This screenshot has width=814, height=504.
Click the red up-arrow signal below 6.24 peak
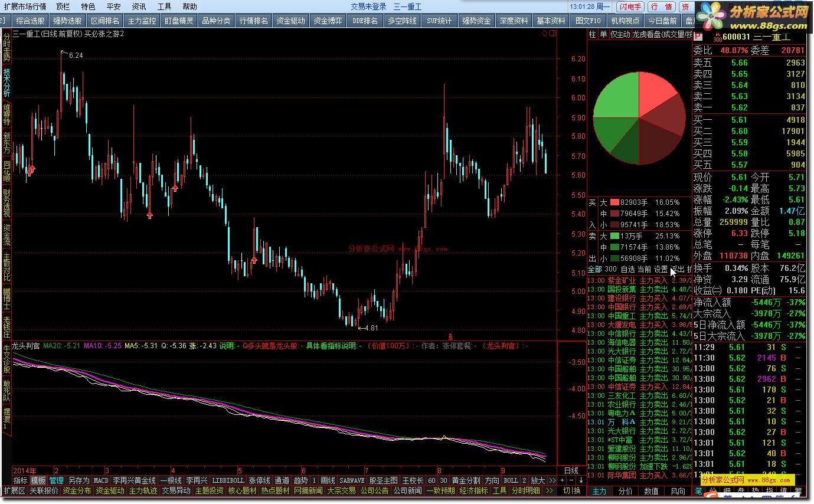tap(31, 169)
